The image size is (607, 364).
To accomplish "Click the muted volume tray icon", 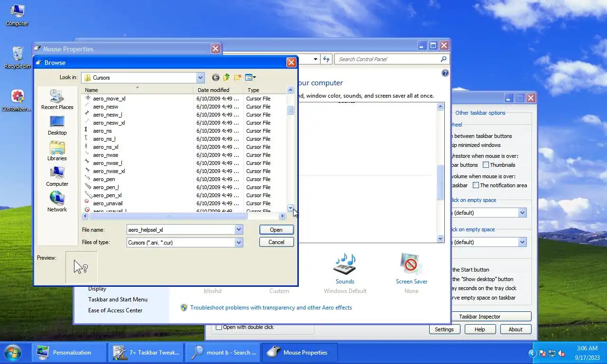I will [x=562, y=353].
